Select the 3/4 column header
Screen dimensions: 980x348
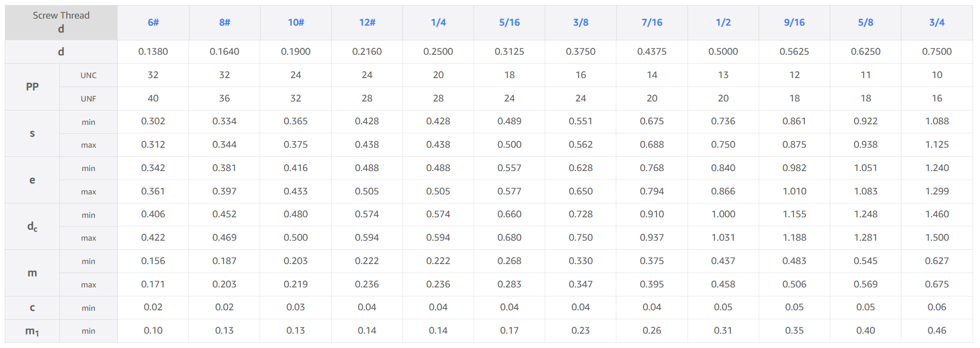pyautogui.click(x=936, y=22)
